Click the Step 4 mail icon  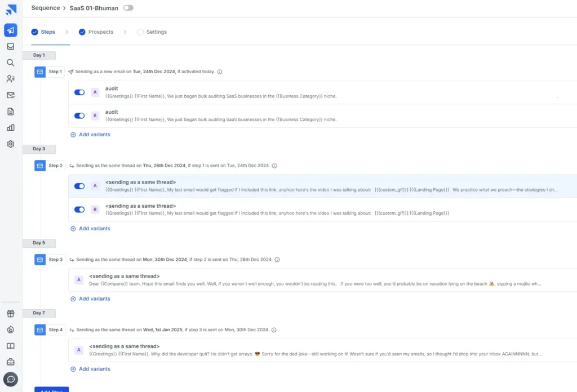[40, 330]
